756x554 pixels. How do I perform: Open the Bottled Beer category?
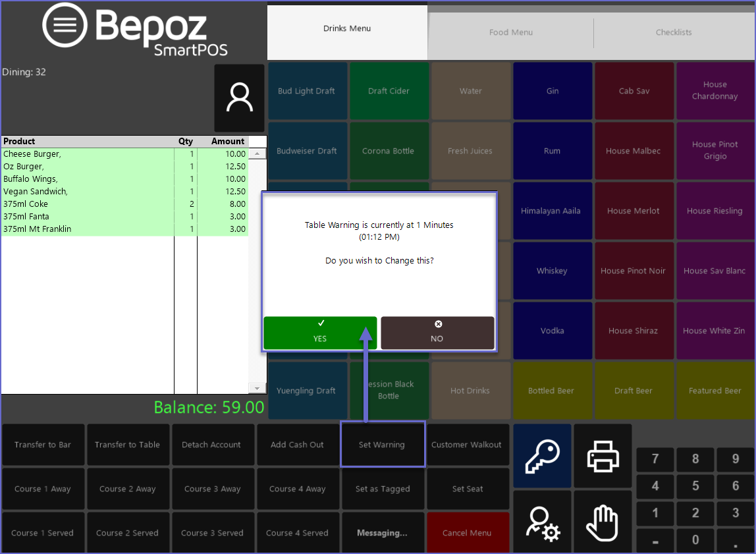(x=551, y=391)
